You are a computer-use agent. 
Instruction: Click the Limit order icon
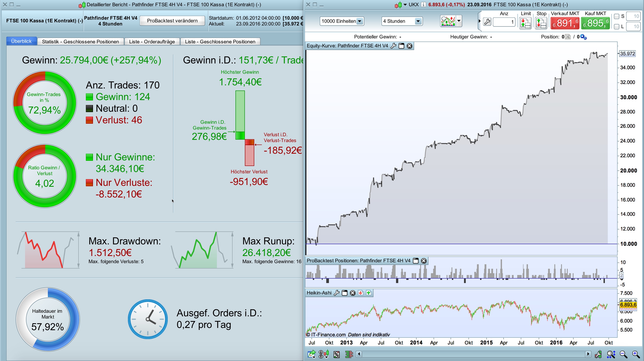(525, 23)
